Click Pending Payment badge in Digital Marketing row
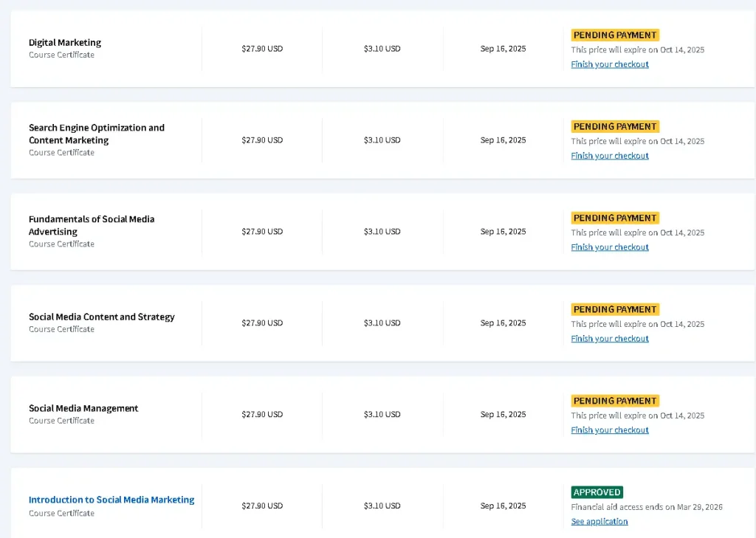 615,35
